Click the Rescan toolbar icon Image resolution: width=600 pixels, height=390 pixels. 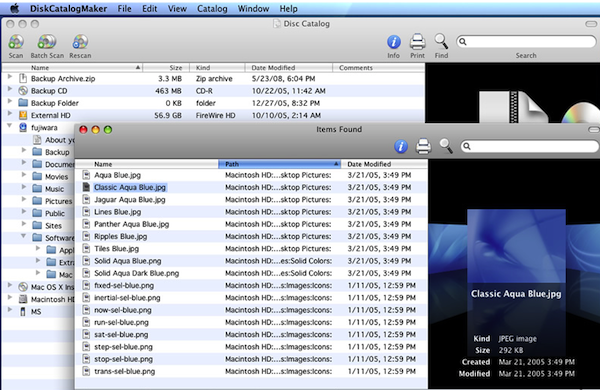[80, 42]
